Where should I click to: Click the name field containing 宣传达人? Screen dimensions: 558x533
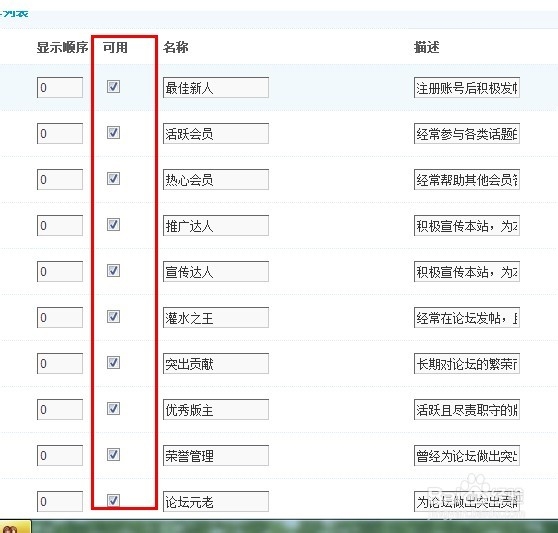tap(216, 271)
